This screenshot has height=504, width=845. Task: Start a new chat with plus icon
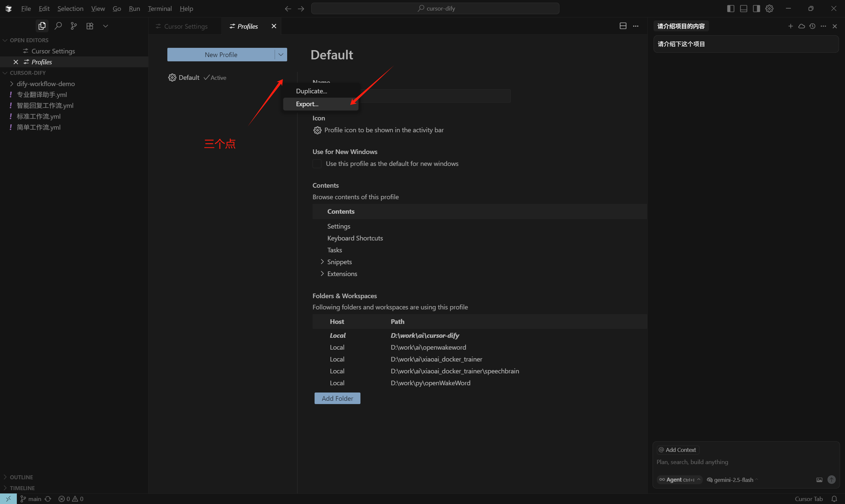790,26
